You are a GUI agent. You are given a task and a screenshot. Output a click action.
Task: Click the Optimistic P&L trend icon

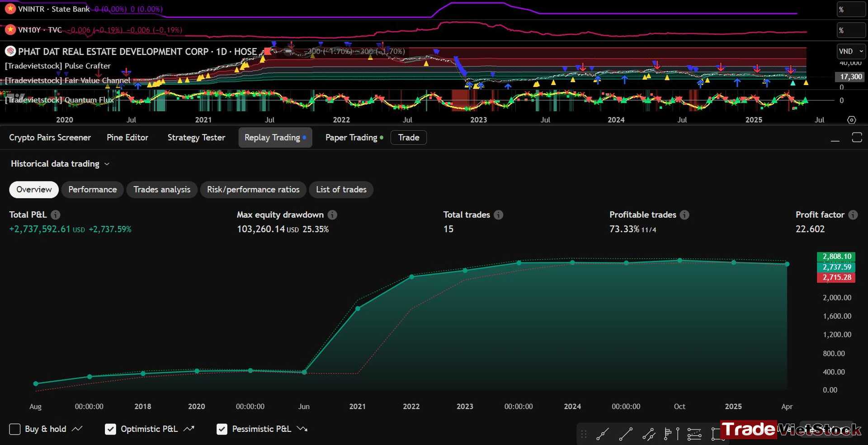pyautogui.click(x=189, y=429)
